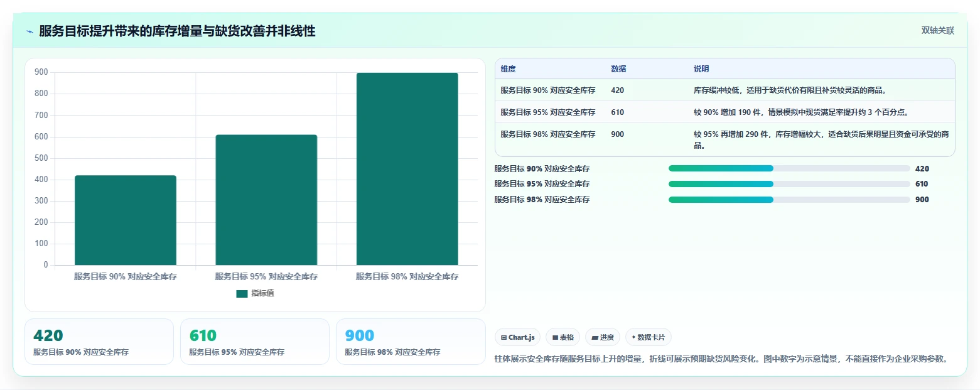
Task: Click the table data value 610
Action: click(617, 112)
